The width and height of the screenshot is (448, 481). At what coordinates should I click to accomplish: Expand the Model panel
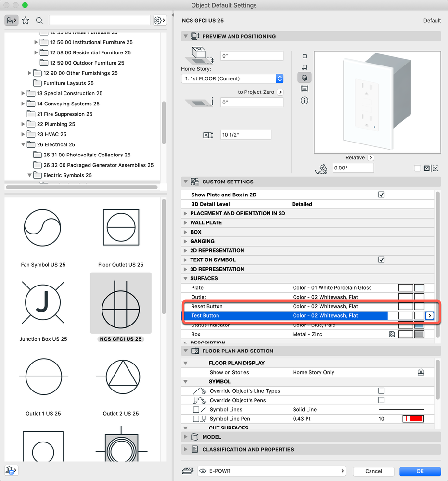coord(186,437)
